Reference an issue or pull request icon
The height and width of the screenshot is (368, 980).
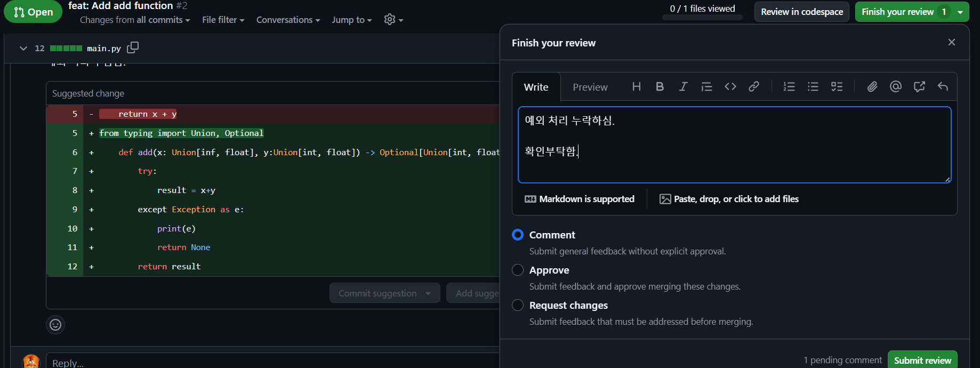[919, 86]
